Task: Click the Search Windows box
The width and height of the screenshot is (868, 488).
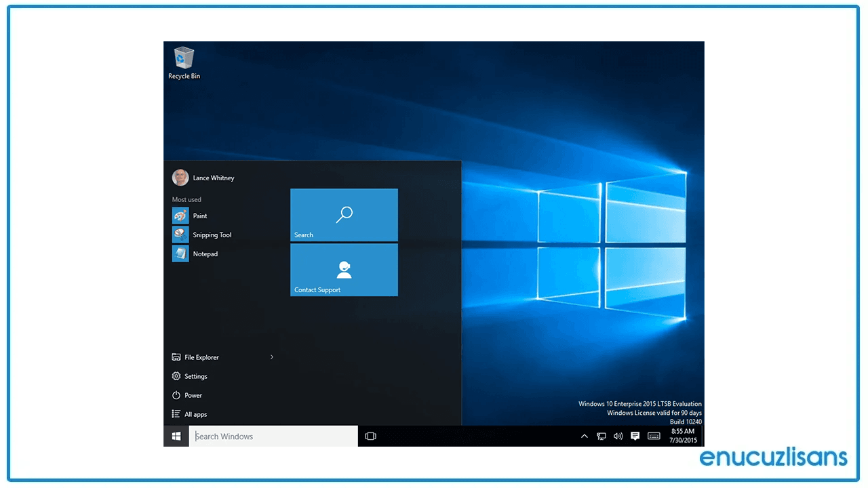Action: [x=273, y=436]
